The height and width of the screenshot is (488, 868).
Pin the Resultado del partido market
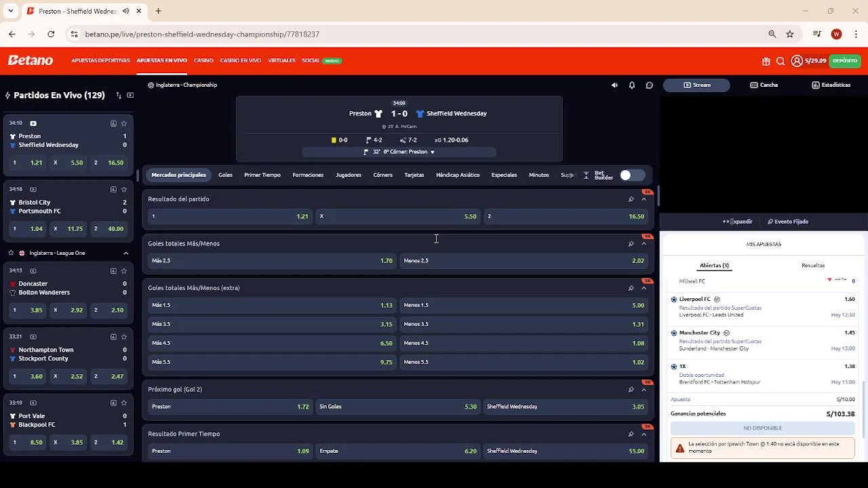[631, 199]
